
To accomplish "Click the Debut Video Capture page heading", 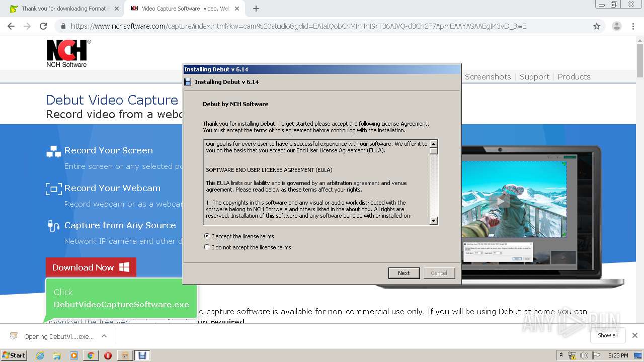I will (x=112, y=100).
